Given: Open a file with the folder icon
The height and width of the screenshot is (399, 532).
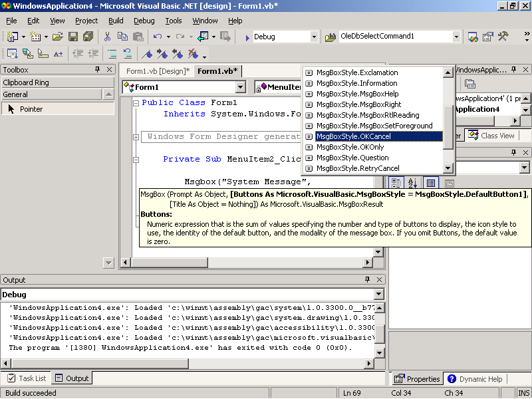Looking at the screenshot, I should coord(58,37).
